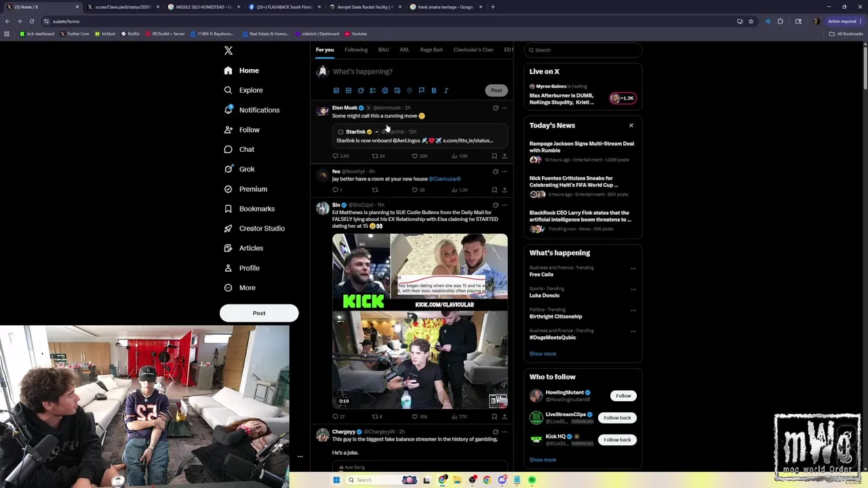Open more options on Chargeyy's post
Image resolution: width=868 pixels, height=488 pixels.
[505, 432]
